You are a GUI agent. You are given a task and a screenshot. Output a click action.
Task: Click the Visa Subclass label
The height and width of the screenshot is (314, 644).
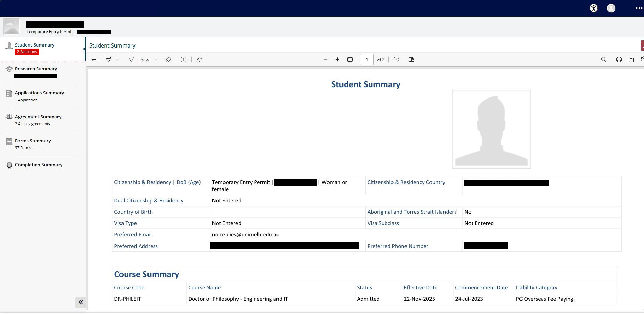(x=383, y=223)
